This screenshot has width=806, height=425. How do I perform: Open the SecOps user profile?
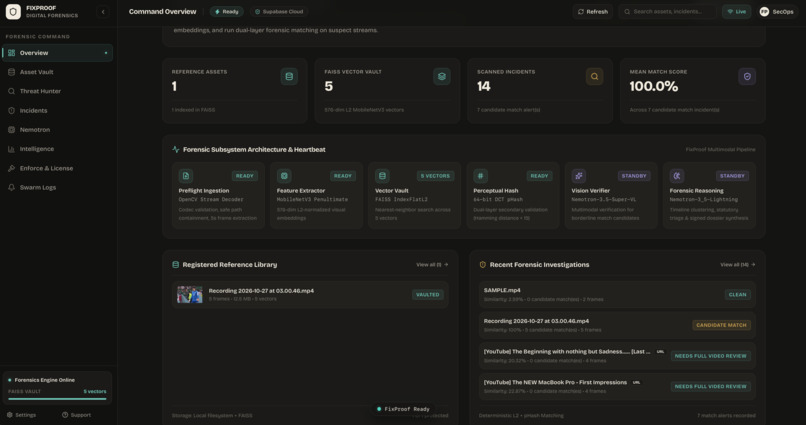pyautogui.click(x=776, y=11)
